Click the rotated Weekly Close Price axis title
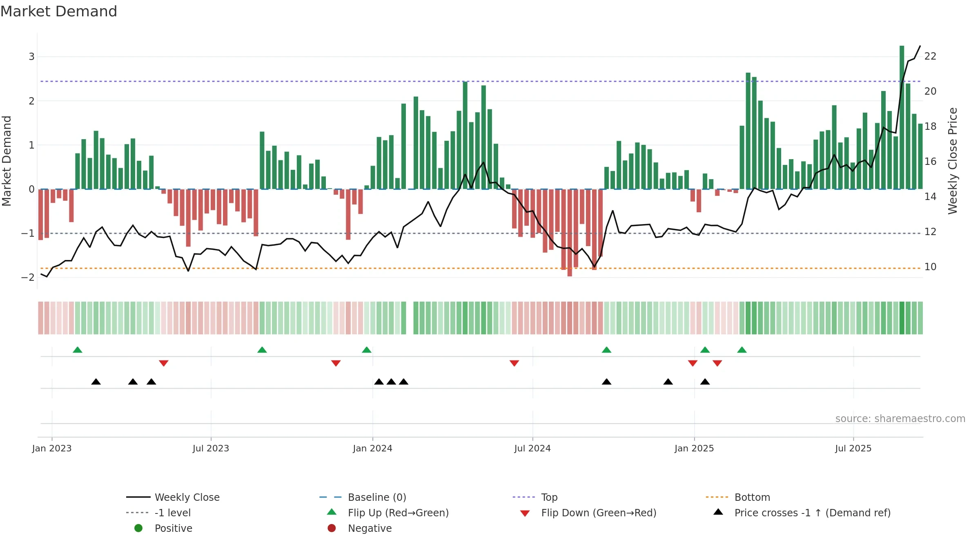The height and width of the screenshot is (551, 980). (953, 161)
